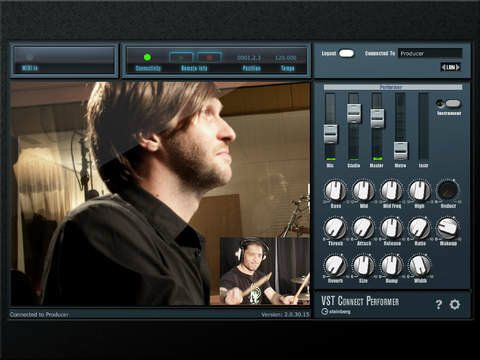This screenshot has height=360, width=480.
Task: Click the Bass EQ knob
Action: coord(335,191)
